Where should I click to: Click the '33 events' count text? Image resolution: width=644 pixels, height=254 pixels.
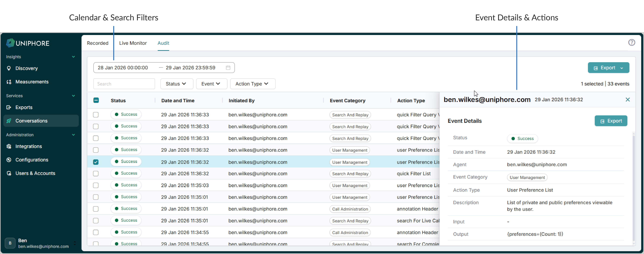tap(618, 84)
